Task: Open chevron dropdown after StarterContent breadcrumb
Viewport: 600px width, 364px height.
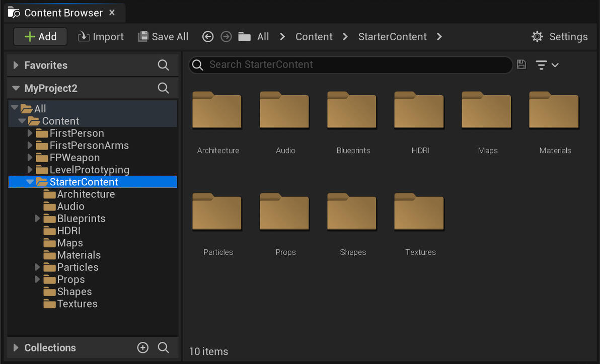Action: coord(439,37)
